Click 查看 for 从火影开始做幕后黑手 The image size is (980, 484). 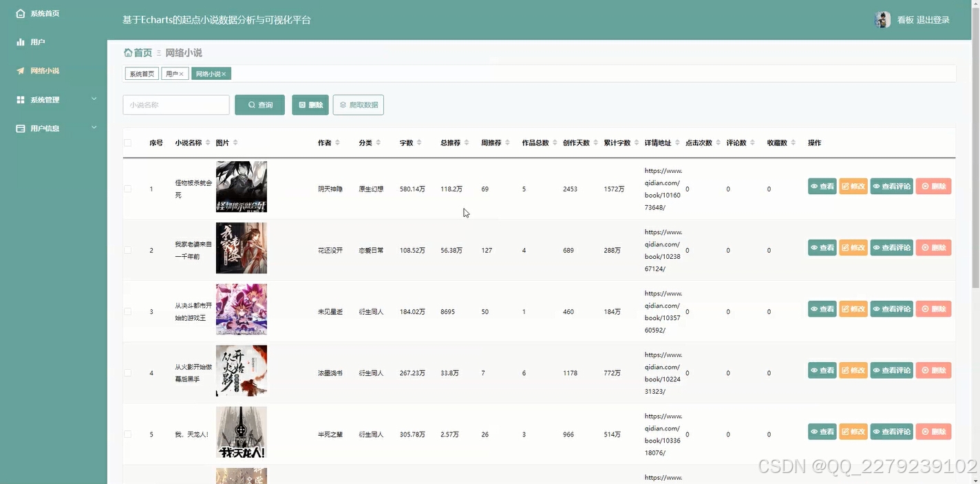click(822, 370)
